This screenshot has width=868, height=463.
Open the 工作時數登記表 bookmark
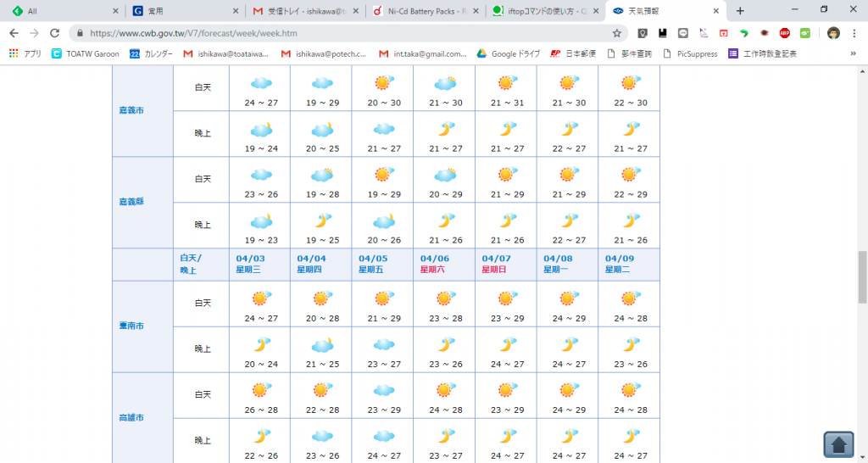point(763,53)
